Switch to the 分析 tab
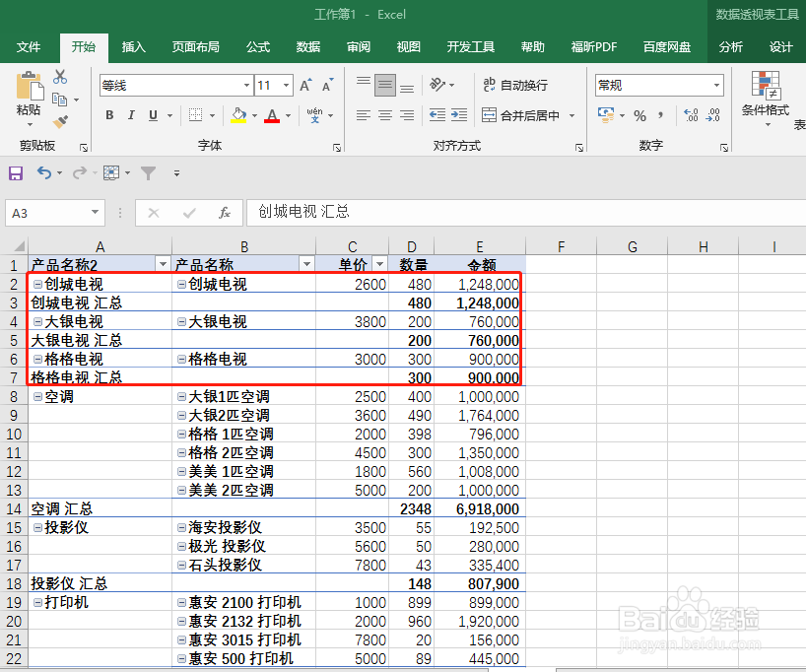Viewport: 806px width, 672px height. click(x=730, y=47)
